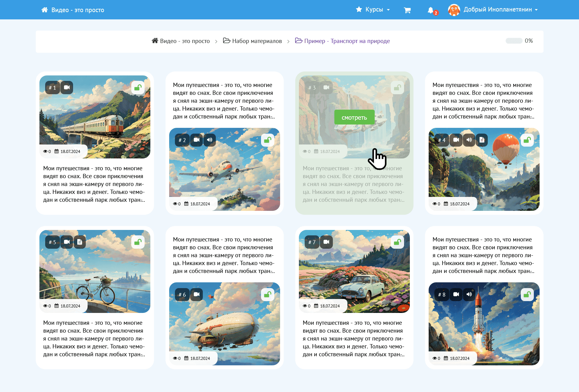579x392 pixels.
Task: Toggle the green lock on airship card #6
Action: (x=268, y=294)
